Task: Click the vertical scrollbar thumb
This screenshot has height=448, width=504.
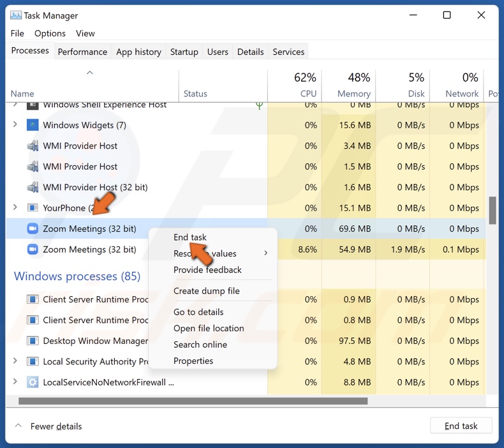Action: [x=492, y=211]
